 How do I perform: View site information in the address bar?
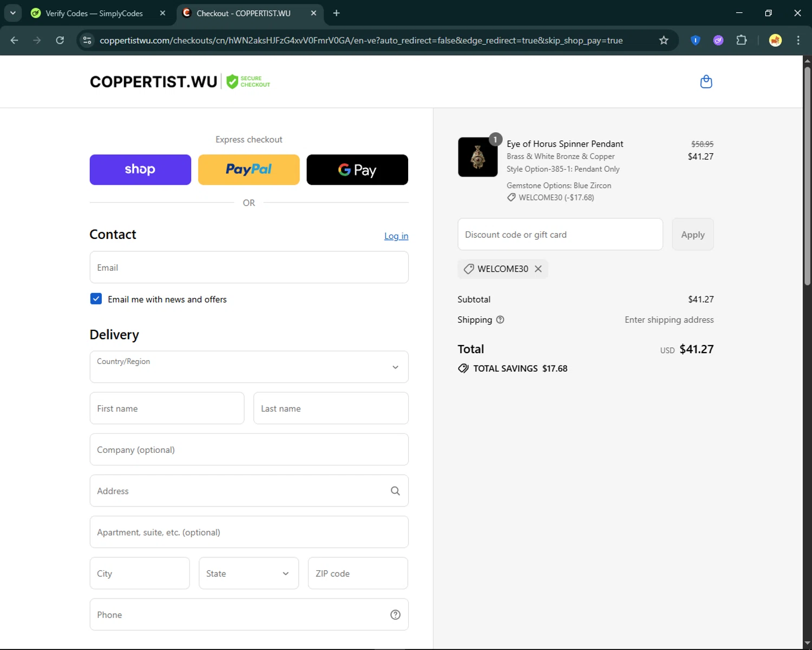(87, 40)
